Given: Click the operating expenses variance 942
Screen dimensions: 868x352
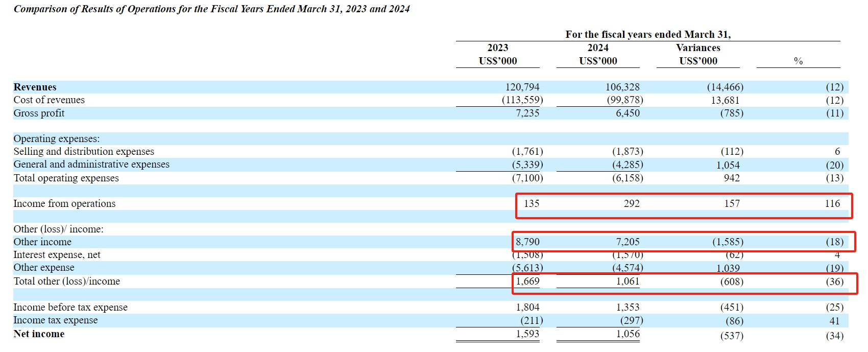Looking at the screenshot, I should 732,178.
